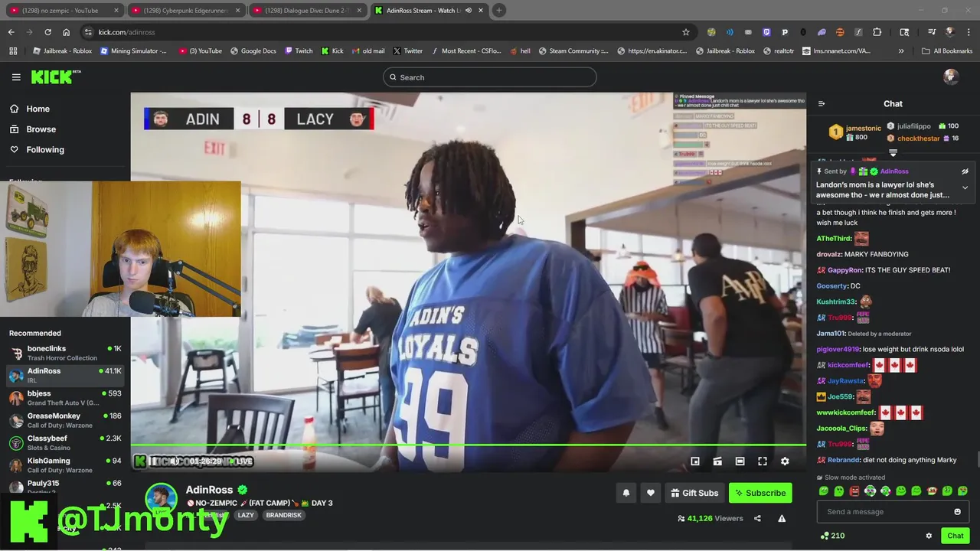Bookmark this page with star
This screenshot has width=980, height=551.
(686, 32)
